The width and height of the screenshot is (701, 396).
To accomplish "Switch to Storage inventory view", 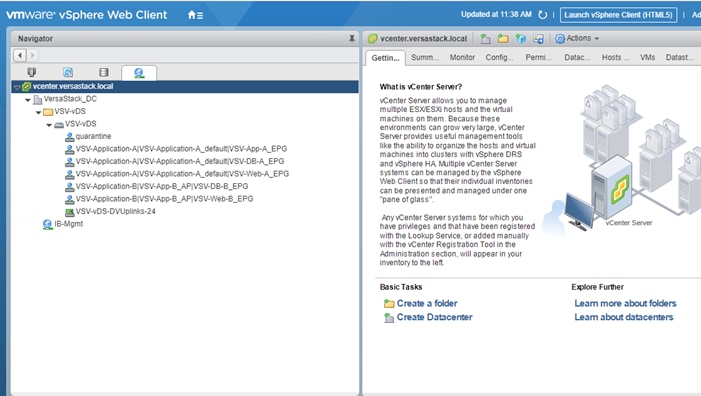I will [104, 72].
